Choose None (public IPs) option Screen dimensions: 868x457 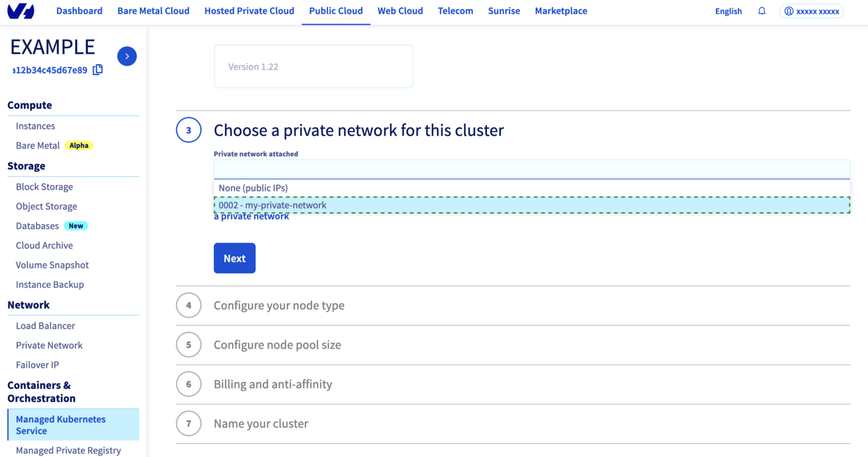[x=250, y=187]
